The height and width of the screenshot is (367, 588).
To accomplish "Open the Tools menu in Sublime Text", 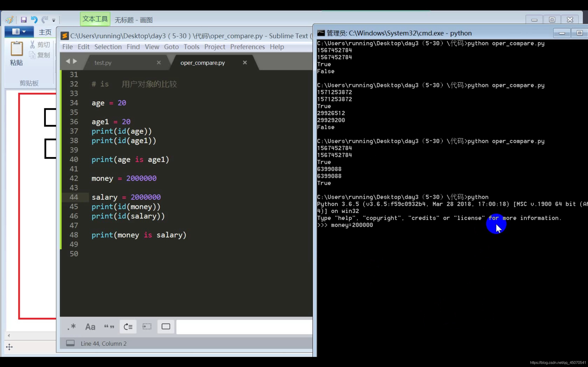I will (191, 47).
